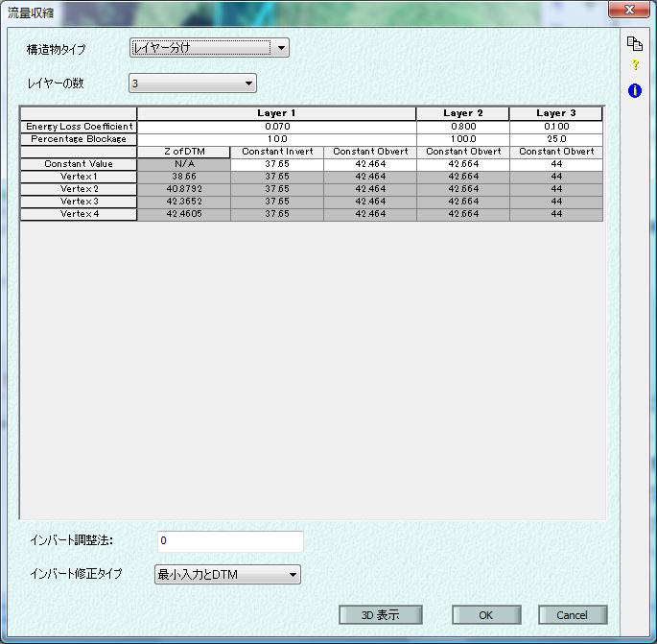The height and width of the screenshot is (644, 657).
Task: Click Energy Loss Coefficient value 0.100
Action: click(x=556, y=127)
